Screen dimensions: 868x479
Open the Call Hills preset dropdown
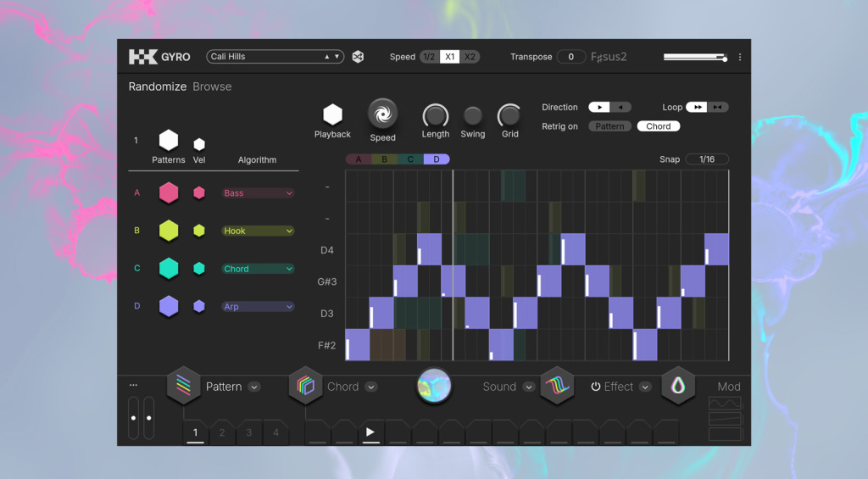[x=275, y=57]
